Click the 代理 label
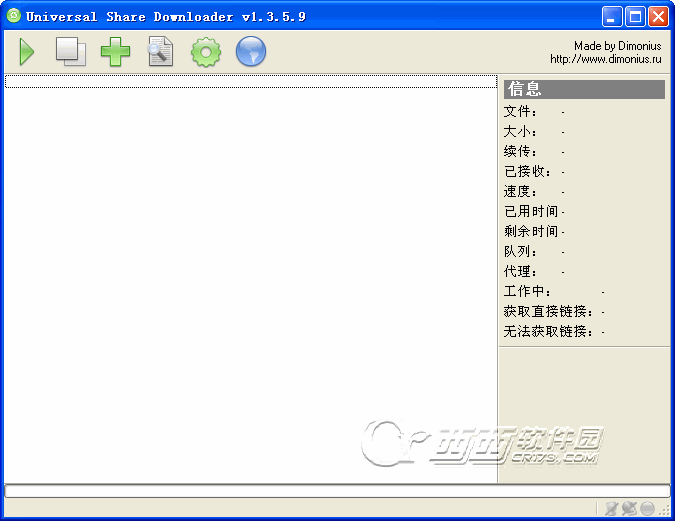 [x=520, y=271]
